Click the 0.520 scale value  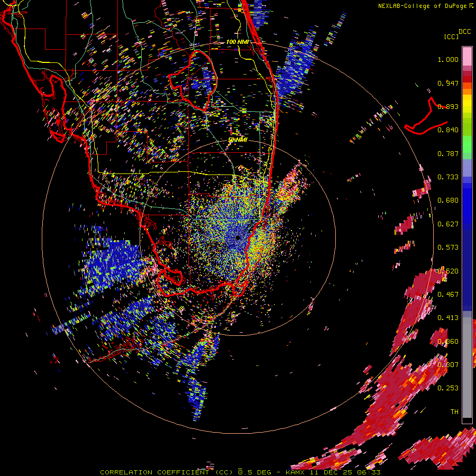(x=448, y=271)
